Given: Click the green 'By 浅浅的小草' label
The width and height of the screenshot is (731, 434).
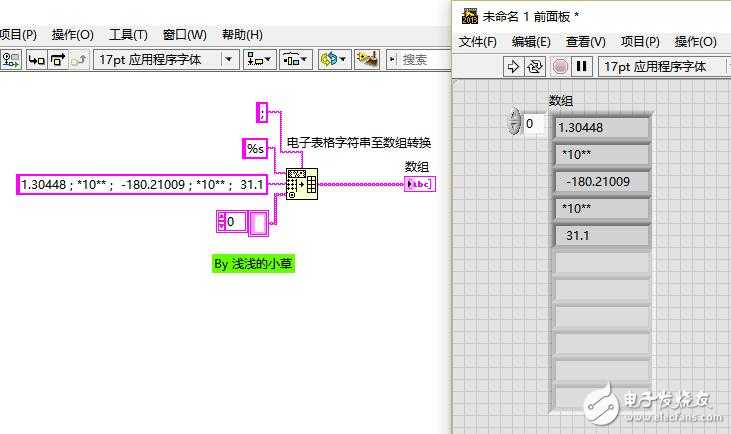Looking at the screenshot, I should pos(253,264).
